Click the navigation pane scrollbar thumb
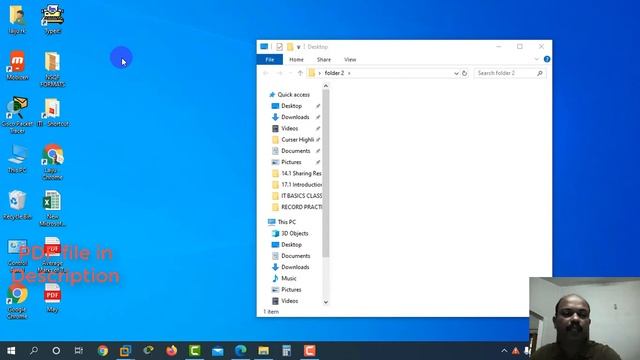640x360 pixels. coord(326,173)
